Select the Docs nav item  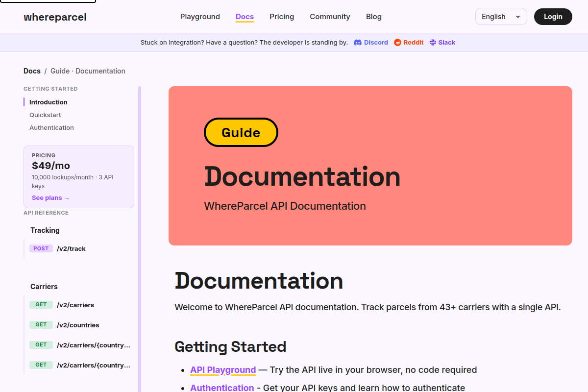coord(245,17)
